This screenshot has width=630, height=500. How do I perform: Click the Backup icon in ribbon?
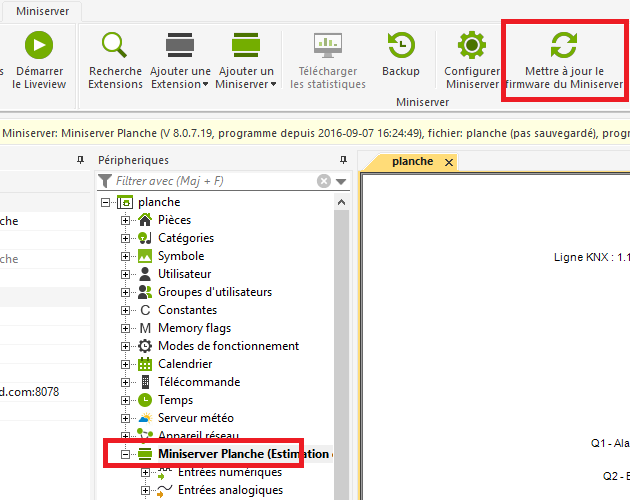(x=401, y=46)
